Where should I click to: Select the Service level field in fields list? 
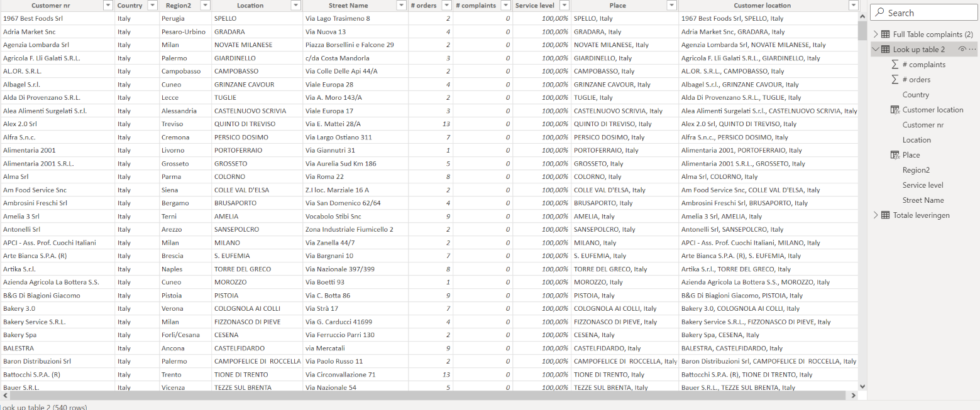(x=923, y=185)
